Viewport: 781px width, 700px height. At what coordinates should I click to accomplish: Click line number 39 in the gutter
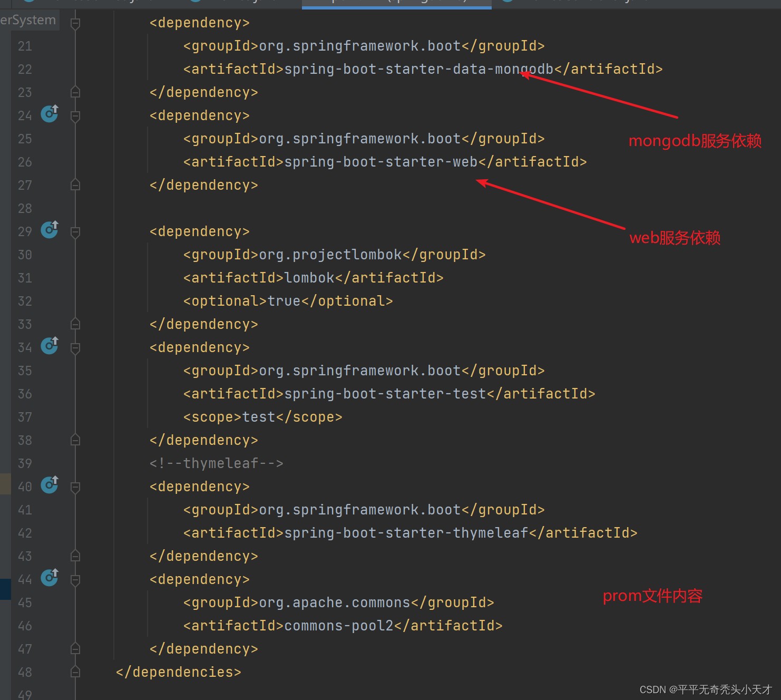pyautogui.click(x=25, y=464)
